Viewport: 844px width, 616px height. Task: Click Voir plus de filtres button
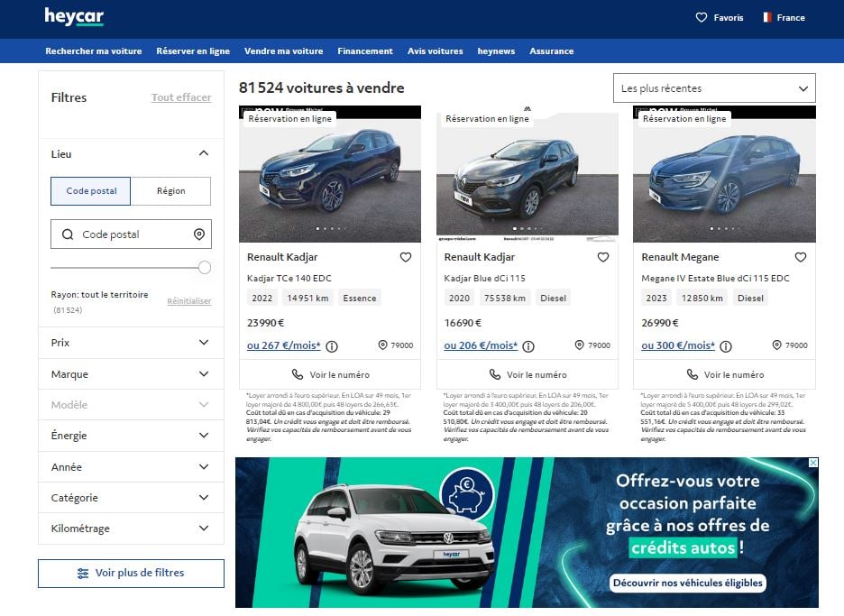(131, 573)
